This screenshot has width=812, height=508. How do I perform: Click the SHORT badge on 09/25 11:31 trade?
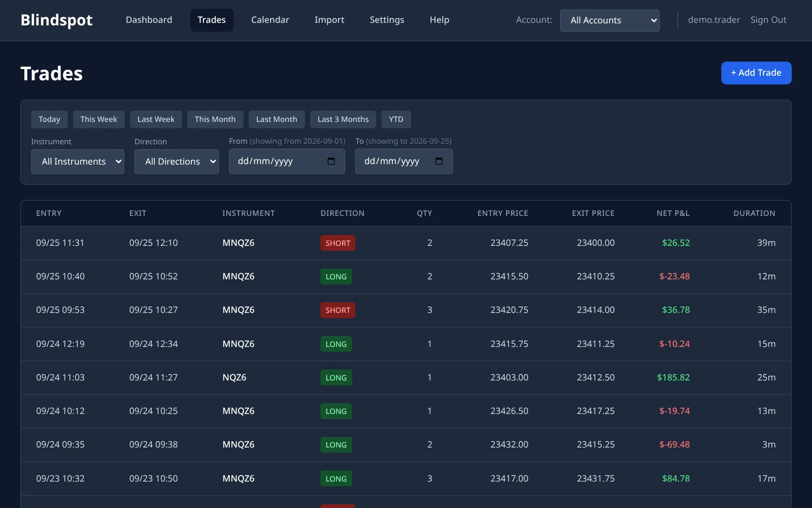[x=337, y=243]
